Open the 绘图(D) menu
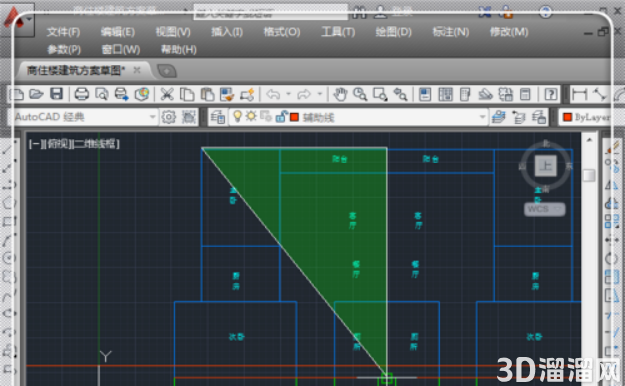Screen dimensions: 625x386 393,32
